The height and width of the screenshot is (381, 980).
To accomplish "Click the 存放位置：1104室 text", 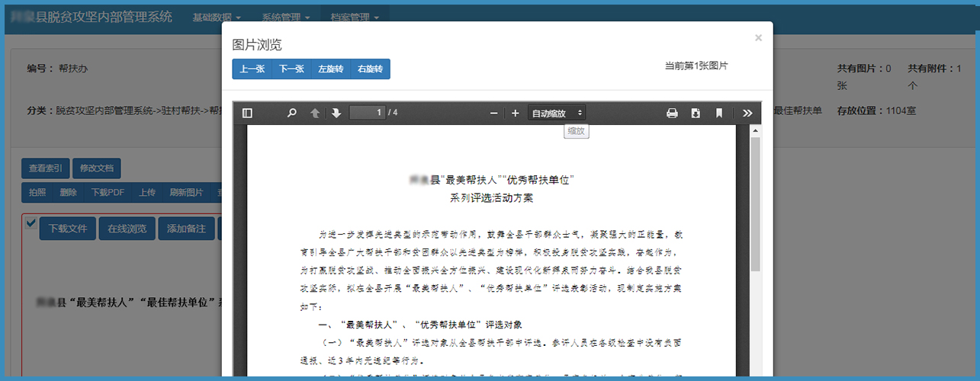I will point(876,110).
